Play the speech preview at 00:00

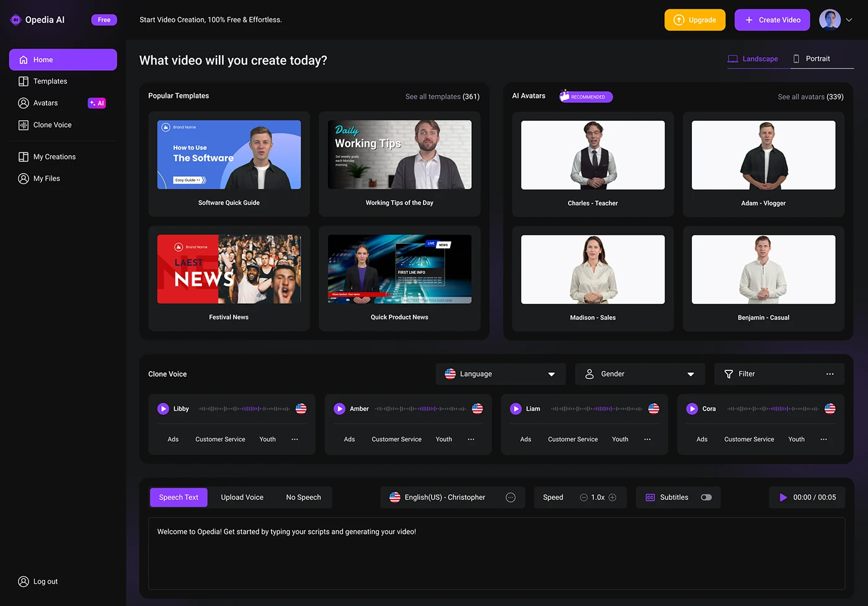coord(783,497)
